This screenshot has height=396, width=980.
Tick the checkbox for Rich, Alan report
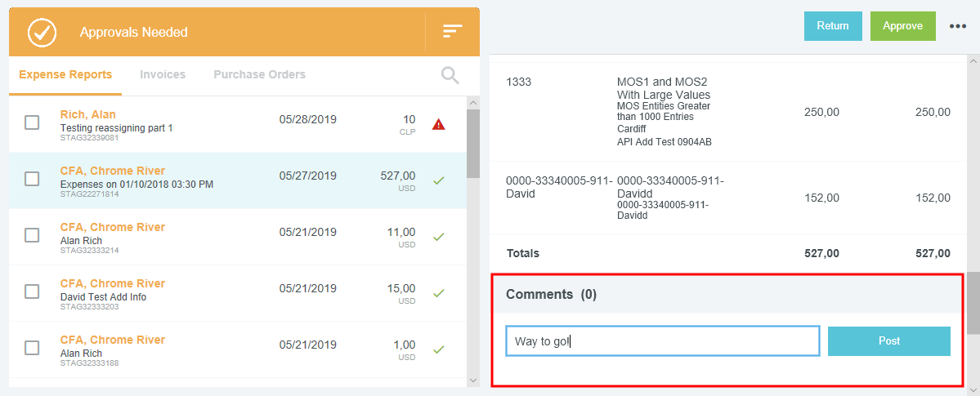[x=32, y=122]
